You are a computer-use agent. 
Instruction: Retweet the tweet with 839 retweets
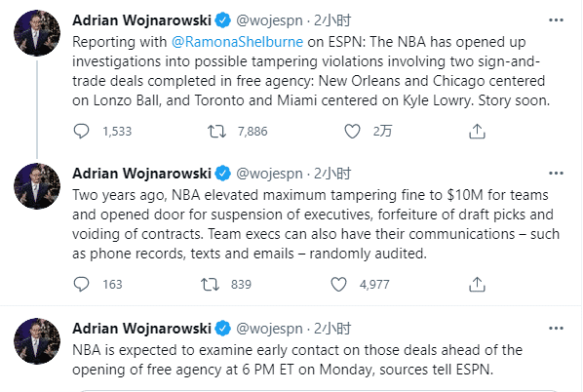(x=210, y=285)
